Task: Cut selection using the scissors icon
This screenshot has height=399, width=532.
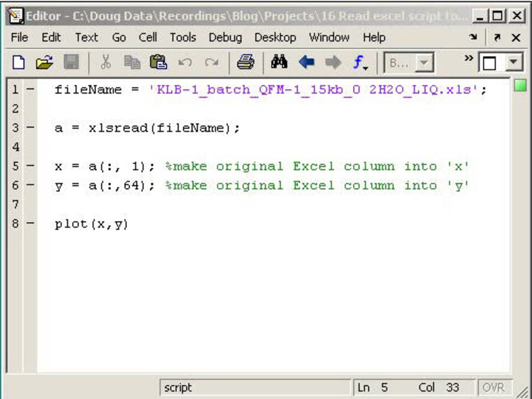Action: coord(106,63)
